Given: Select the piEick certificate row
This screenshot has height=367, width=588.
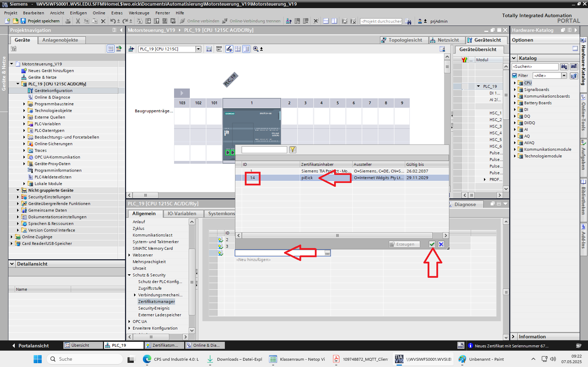Looking at the screenshot, I should point(342,178).
